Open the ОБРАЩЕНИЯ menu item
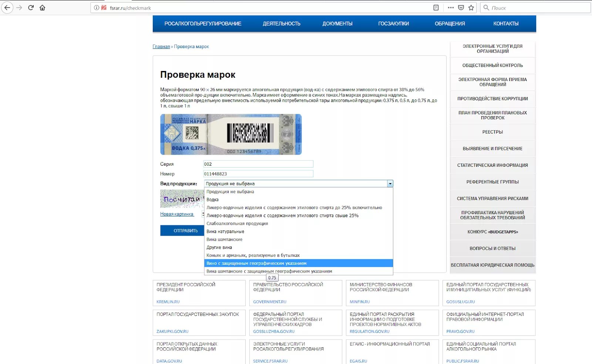This screenshot has width=592, height=364. click(450, 24)
